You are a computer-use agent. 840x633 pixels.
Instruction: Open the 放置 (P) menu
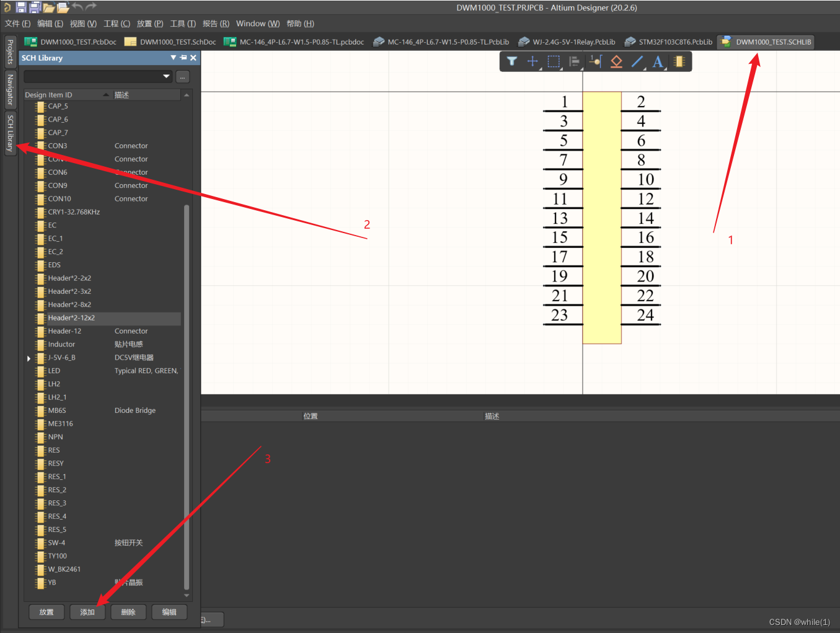149,24
